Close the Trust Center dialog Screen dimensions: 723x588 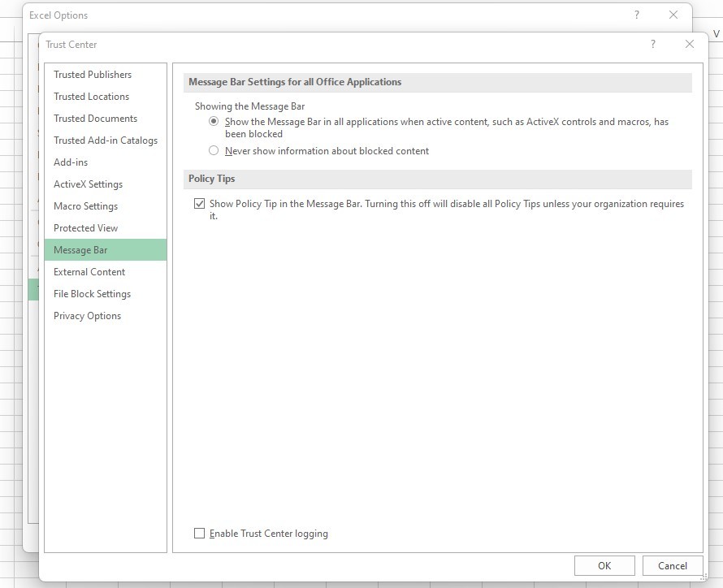(690, 44)
